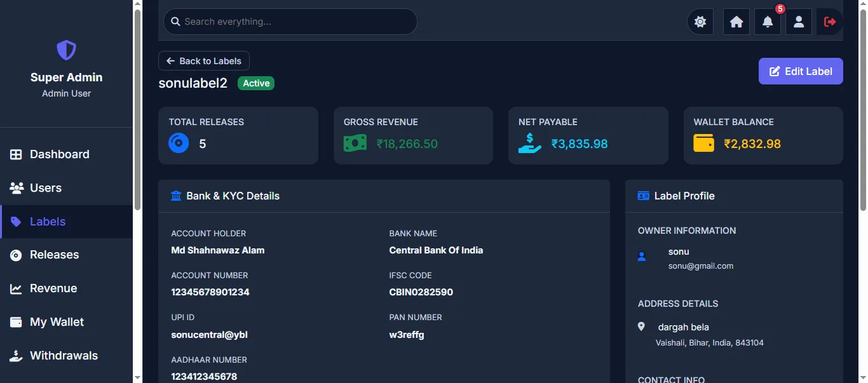
Task: Click the wallet balance value ₹2,832.98
Action: click(752, 144)
